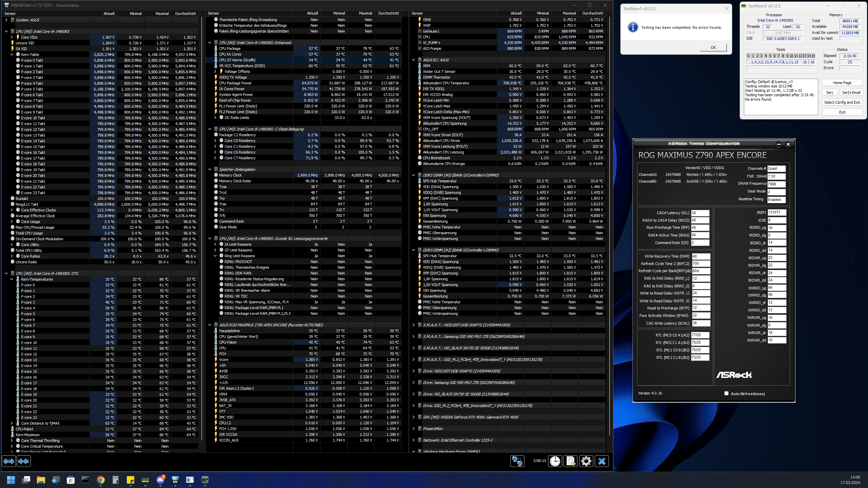Click the blue X close sensors icon
This screenshot has height=488, width=868.
tap(602, 461)
